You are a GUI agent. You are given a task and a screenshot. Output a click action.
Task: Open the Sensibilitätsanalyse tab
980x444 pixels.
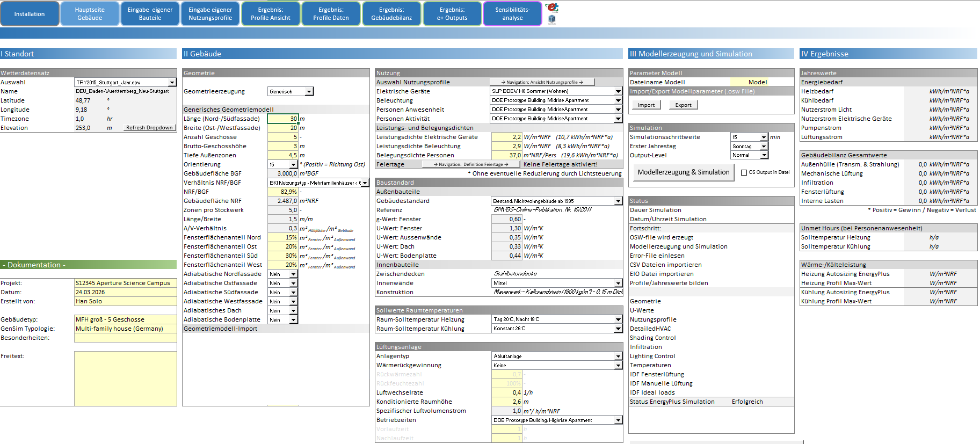click(512, 14)
